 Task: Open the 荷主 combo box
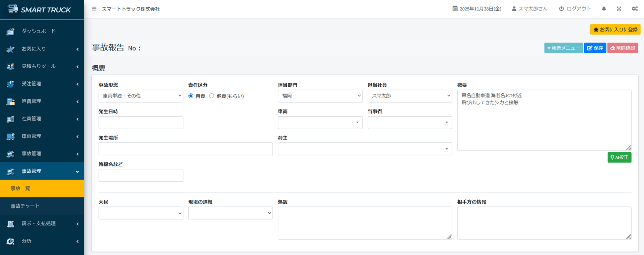(x=365, y=149)
